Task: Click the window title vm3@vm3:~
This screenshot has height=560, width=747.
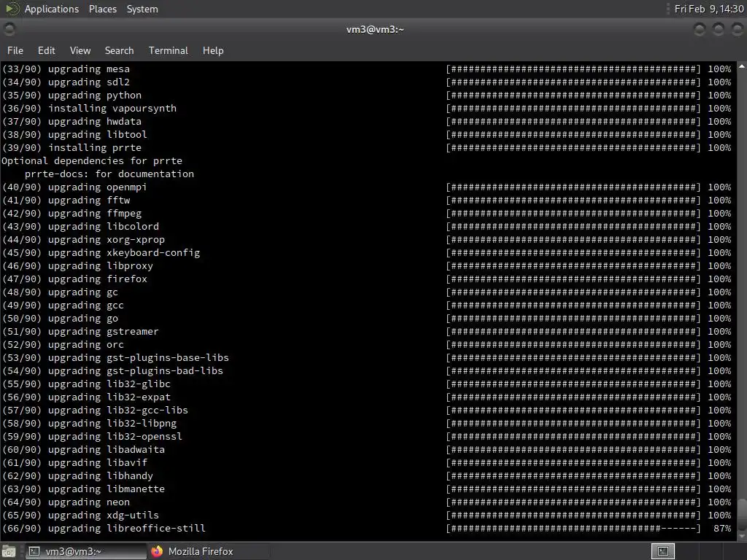Action: pos(375,29)
